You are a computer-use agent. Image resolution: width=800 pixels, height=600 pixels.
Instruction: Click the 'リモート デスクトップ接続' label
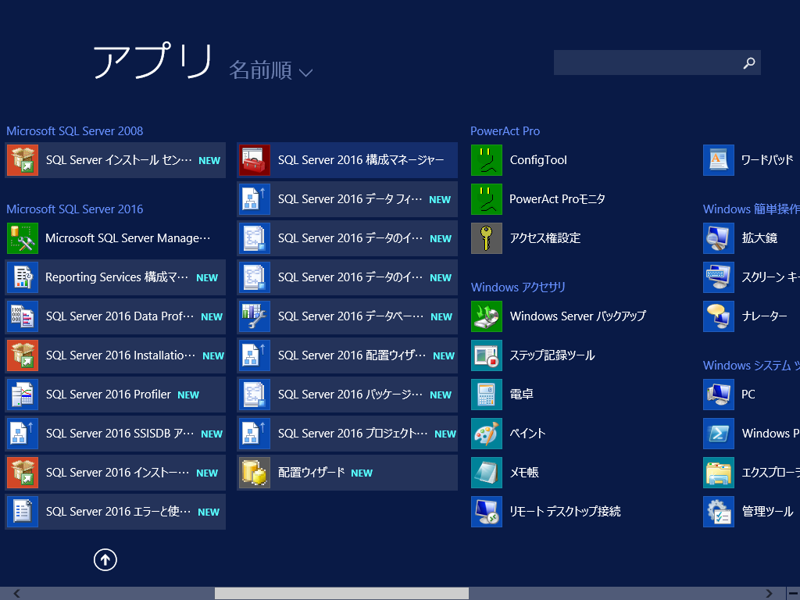click(x=565, y=511)
